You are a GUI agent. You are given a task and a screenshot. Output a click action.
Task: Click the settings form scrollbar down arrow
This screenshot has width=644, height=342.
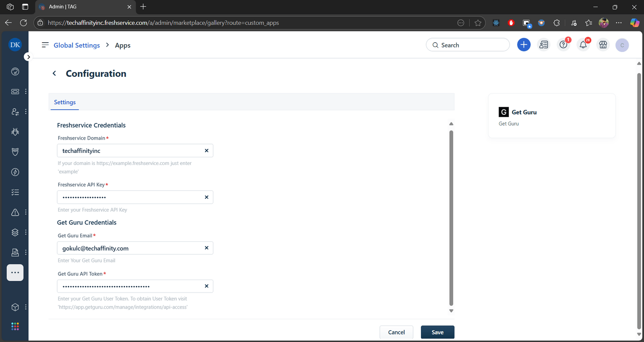click(451, 311)
